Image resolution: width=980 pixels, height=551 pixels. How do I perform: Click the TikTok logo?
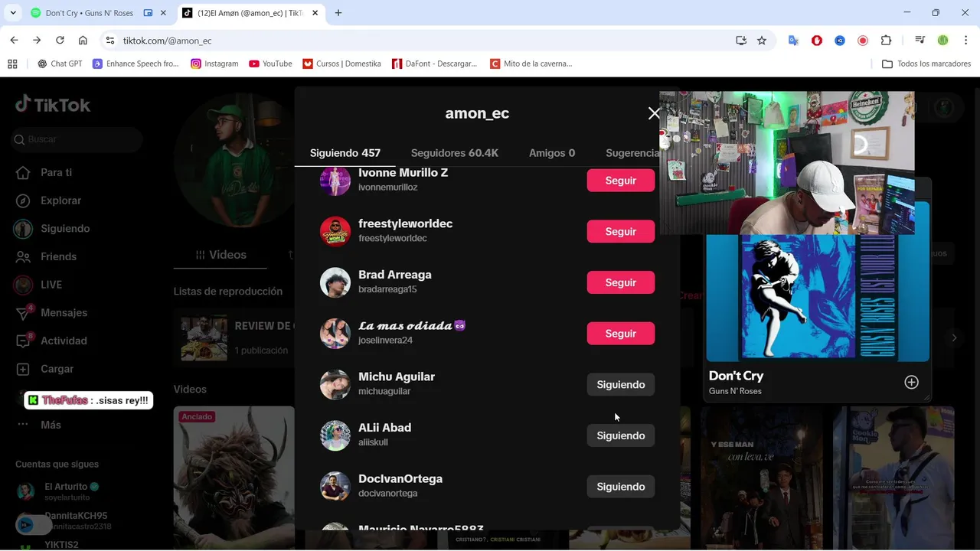(x=53, y=105)
